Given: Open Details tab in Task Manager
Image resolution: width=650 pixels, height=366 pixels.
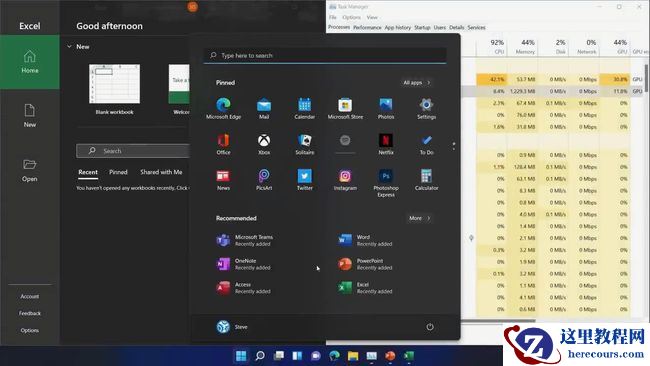Looking at the screenshot, I should [456, 27].
